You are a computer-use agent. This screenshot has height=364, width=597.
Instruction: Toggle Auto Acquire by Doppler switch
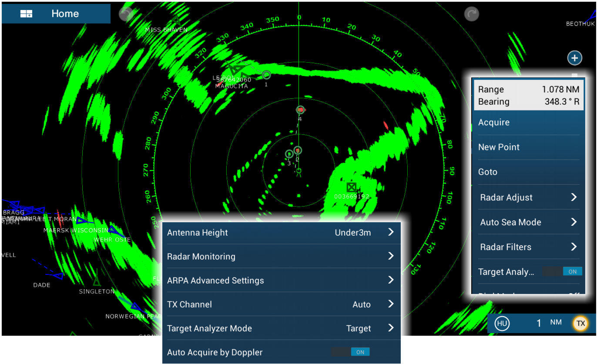(350, 352)
